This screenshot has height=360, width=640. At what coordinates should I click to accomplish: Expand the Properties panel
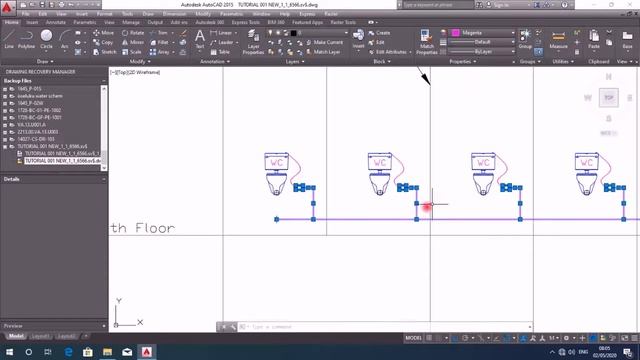click(462, 62)
